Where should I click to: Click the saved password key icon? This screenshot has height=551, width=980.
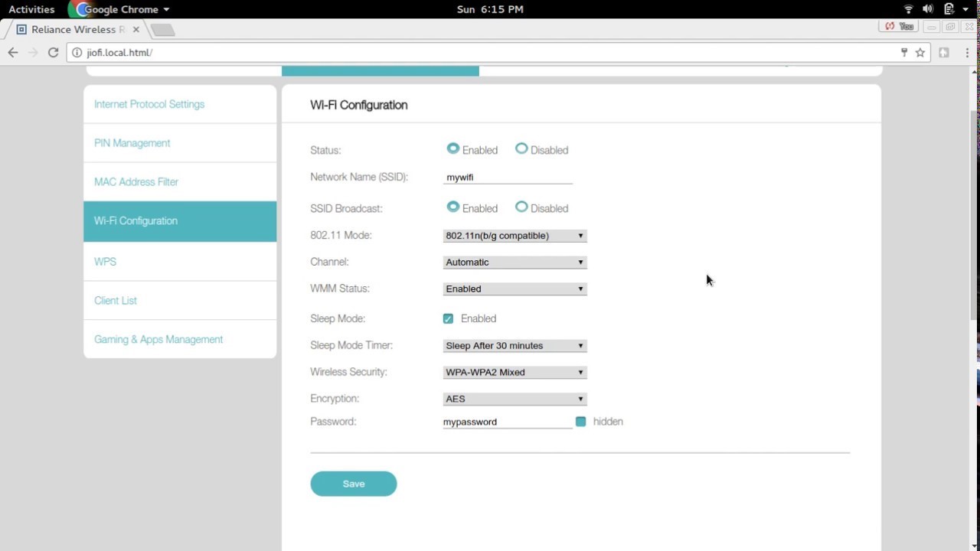904,53
